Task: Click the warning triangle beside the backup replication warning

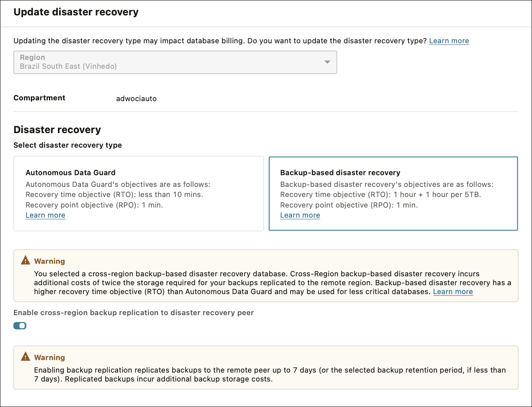Action: [x=26, y=356]
